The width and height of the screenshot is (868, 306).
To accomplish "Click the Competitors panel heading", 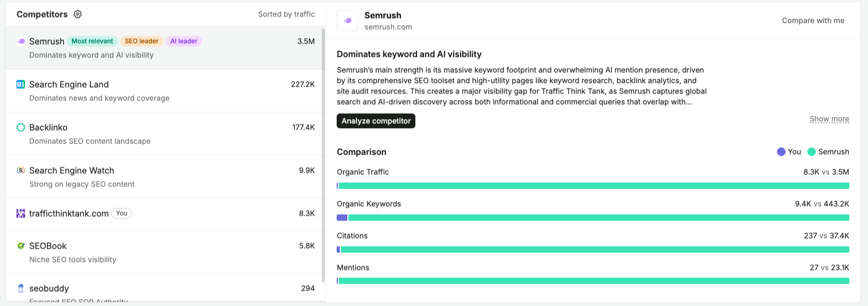I will tap(42, 14).
